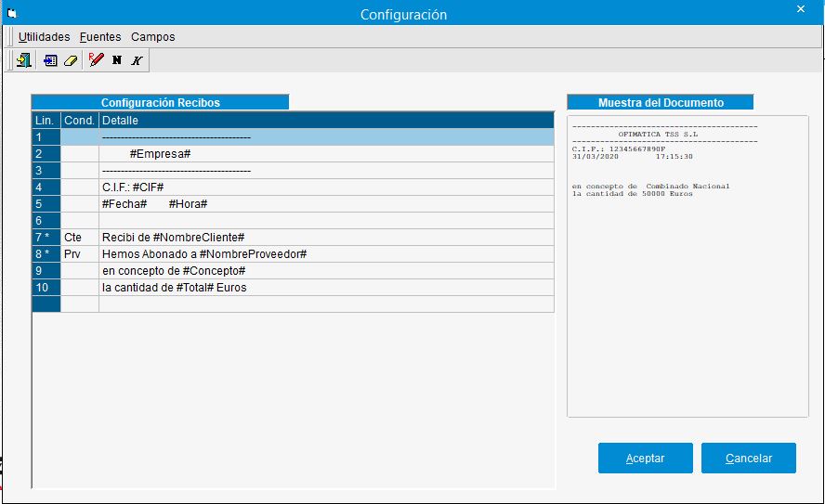Select the empty detail cell of line 6
Viewport: 825px width, 504px height.
coord(326,221)
